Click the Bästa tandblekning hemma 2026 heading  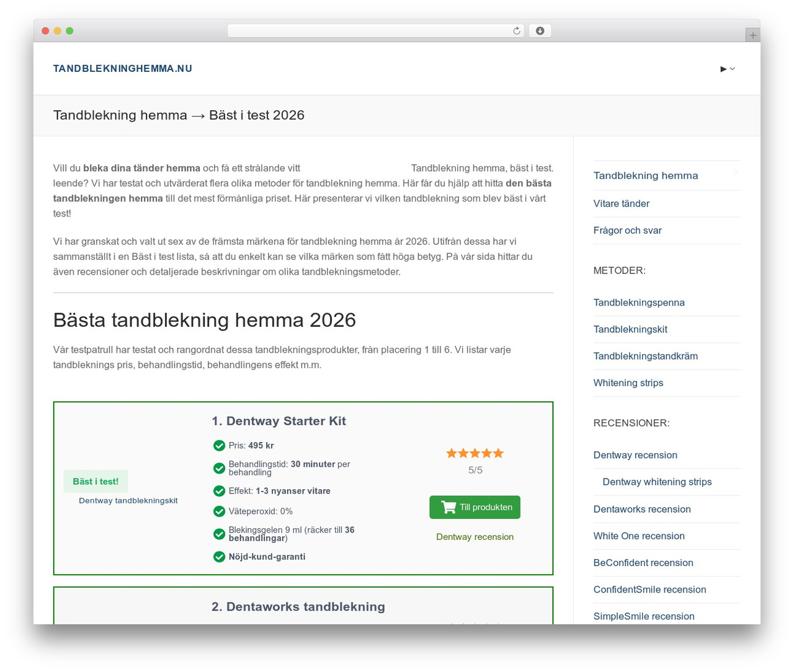point(205,320)
